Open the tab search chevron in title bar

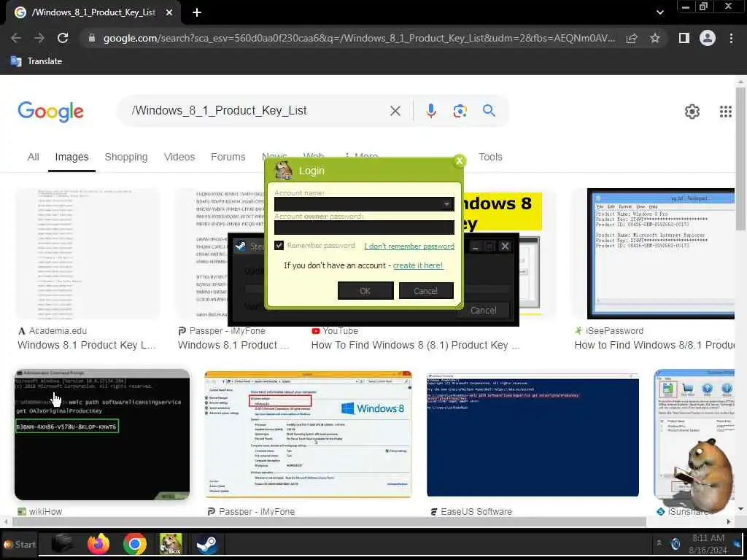tap(659, 12)
